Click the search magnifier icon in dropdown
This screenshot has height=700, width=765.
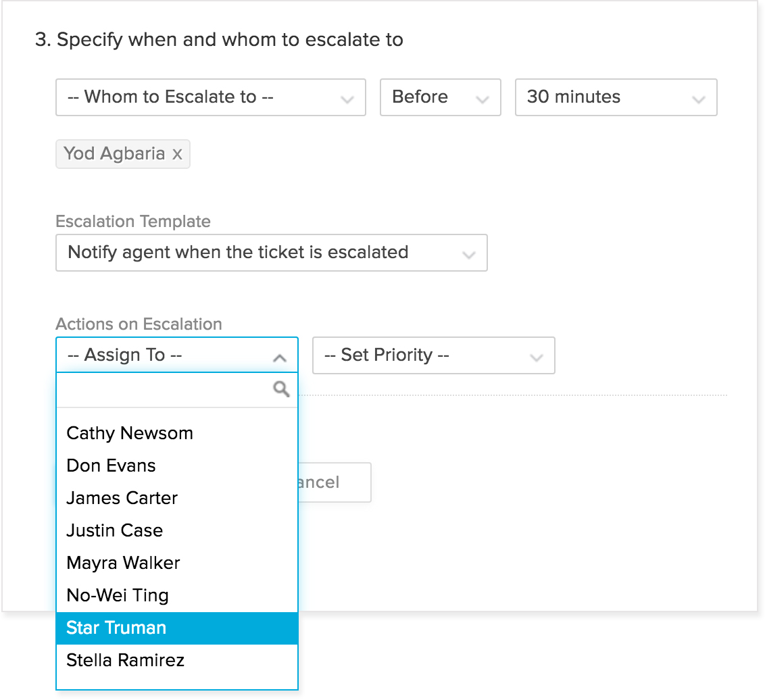coord(281,389)
